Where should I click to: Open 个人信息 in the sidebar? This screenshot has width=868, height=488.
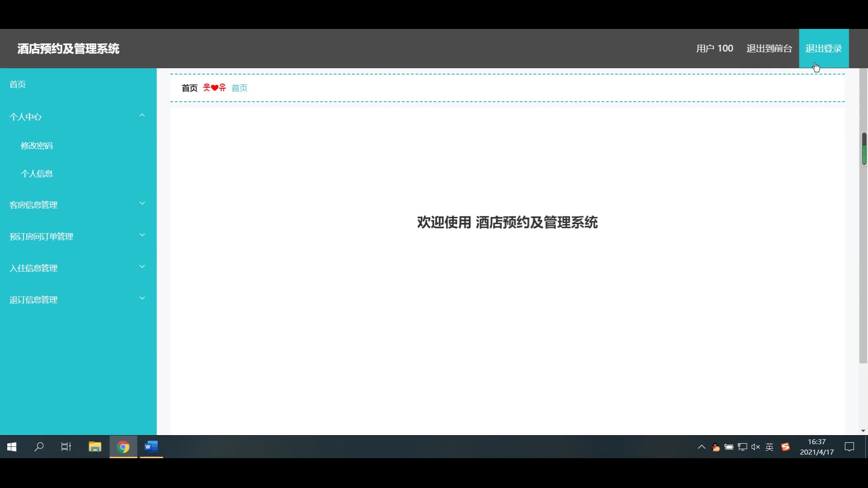37,174
